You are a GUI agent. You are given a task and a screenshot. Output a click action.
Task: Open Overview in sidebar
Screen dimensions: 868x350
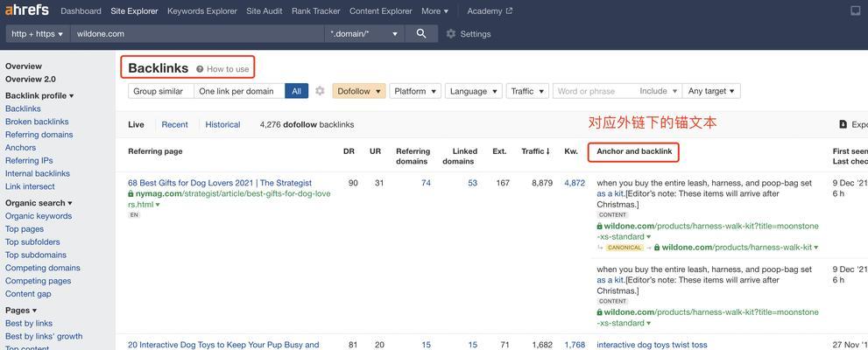click(24, 66)
